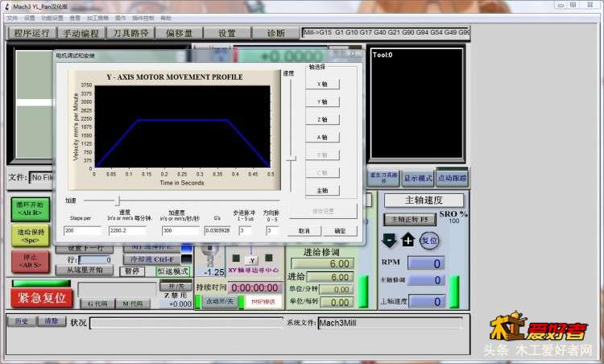The image size is (604, 364).
Task: Switch to the 程序运行 screen tab
Action: [32, 33]
